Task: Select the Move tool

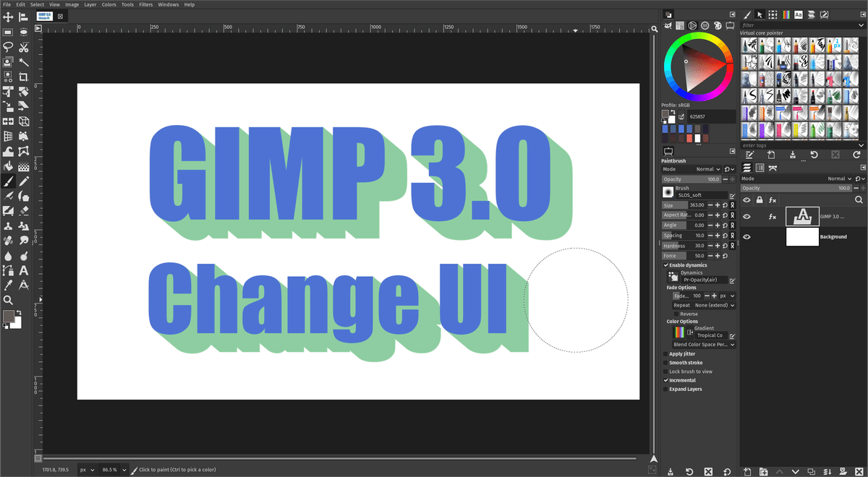Action: click(x=8, y=17)
